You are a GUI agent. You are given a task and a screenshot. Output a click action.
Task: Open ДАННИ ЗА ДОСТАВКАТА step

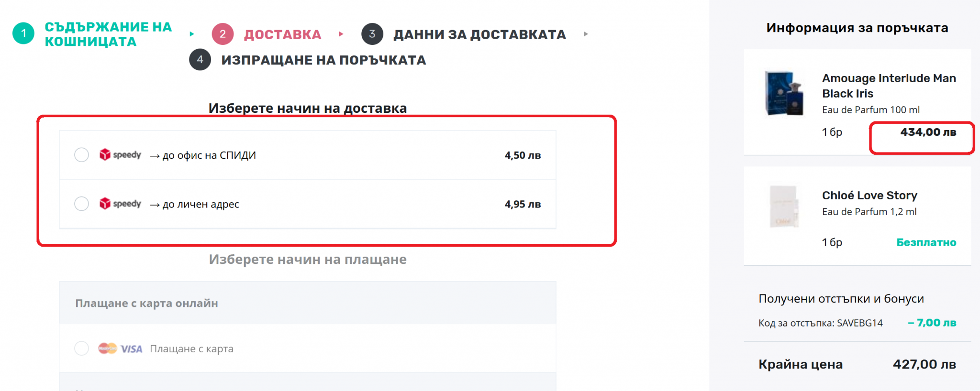[479, 34]
